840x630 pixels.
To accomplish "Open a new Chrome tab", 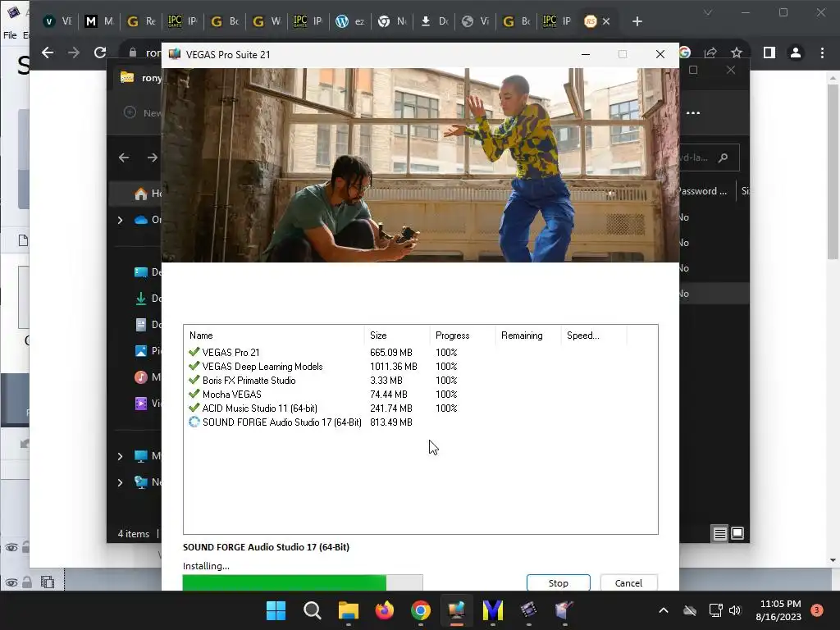I will click(637, 21).
